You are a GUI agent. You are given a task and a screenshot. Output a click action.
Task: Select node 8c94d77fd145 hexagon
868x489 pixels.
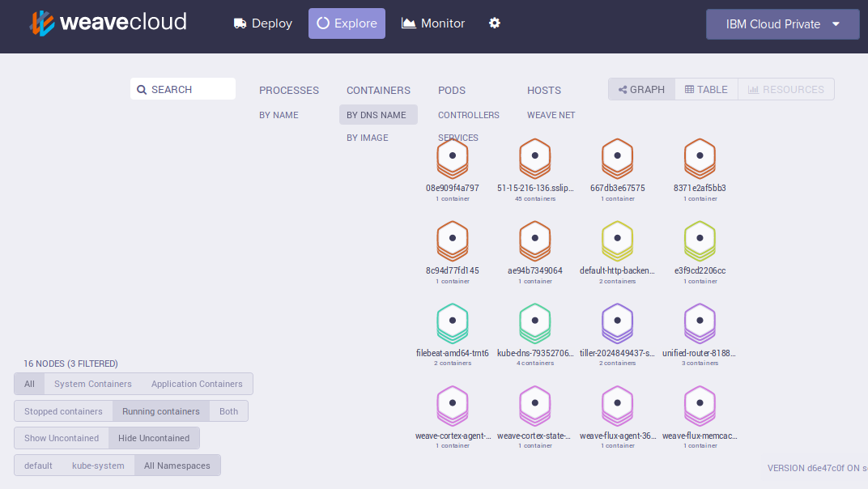453,240
